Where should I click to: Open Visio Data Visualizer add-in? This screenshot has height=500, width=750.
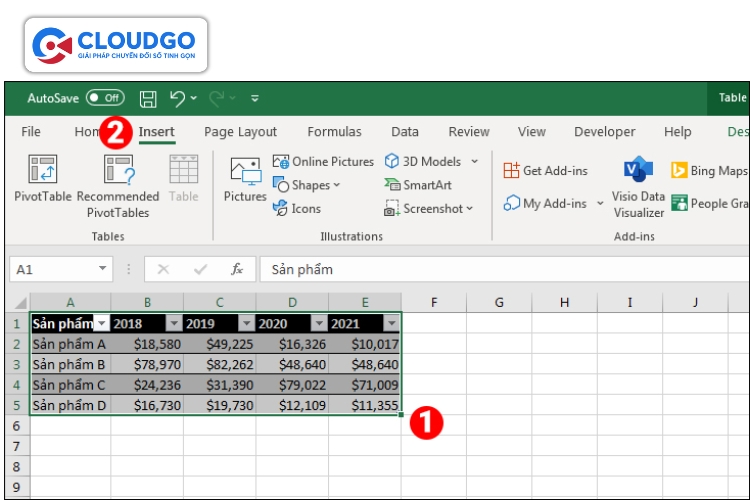coord(638,187)
